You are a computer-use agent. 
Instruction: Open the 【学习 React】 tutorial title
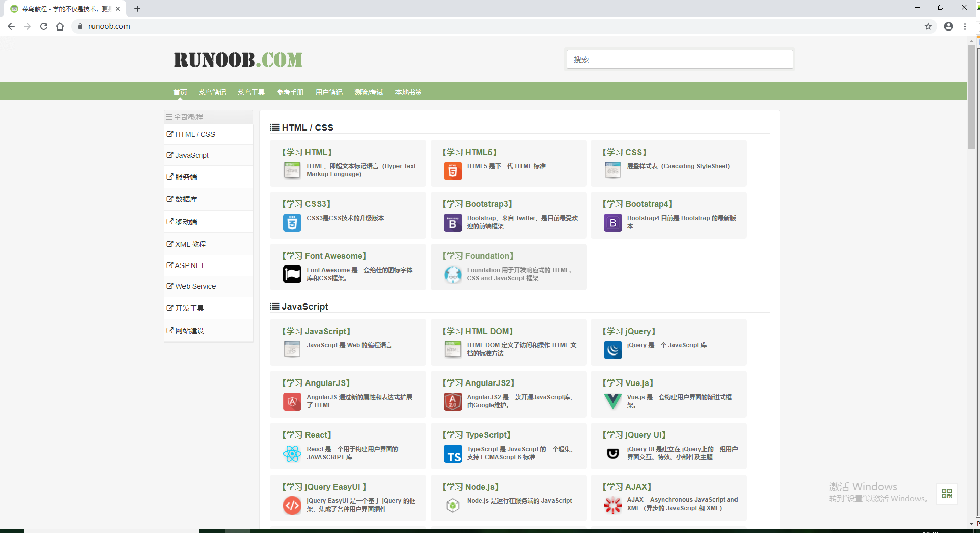coord(307,435)
